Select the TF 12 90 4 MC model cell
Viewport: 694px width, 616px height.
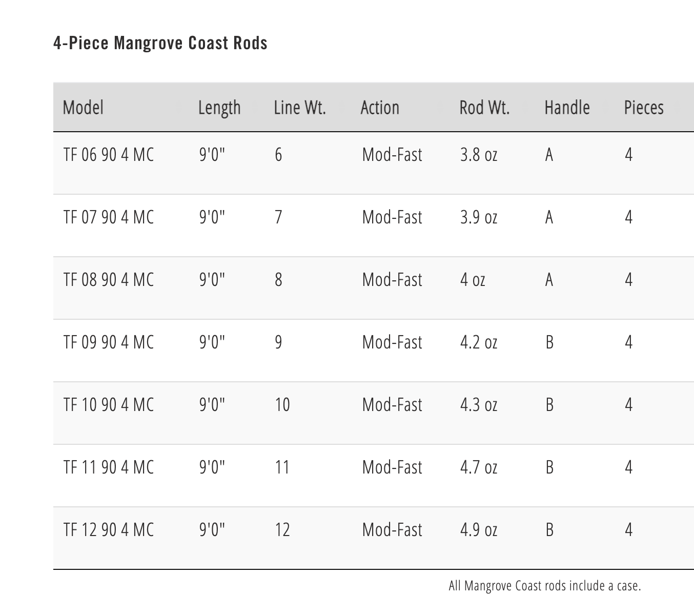[109, 530]
